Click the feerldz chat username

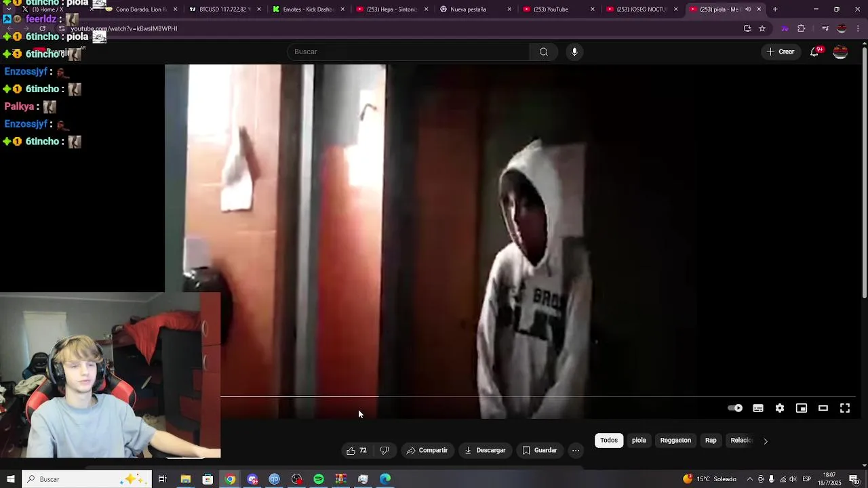pyautogui.click(x=41, y=19)
